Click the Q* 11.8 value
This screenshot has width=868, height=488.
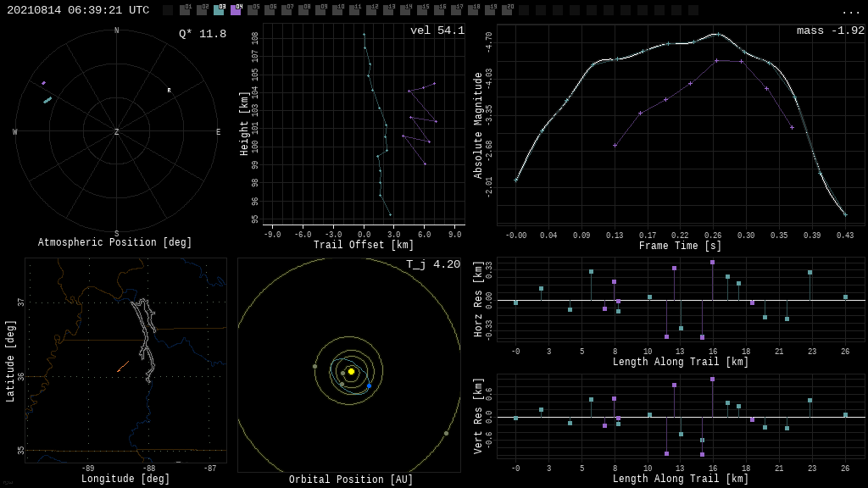(x=203, y=34)
